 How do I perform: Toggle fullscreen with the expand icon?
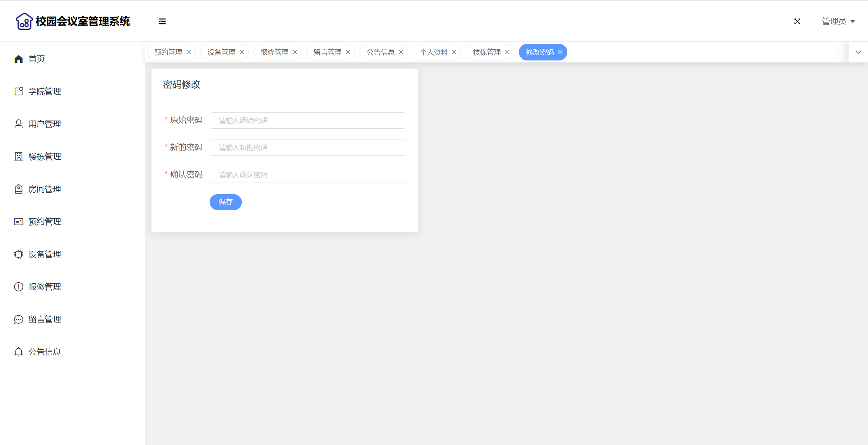(797, 21)
